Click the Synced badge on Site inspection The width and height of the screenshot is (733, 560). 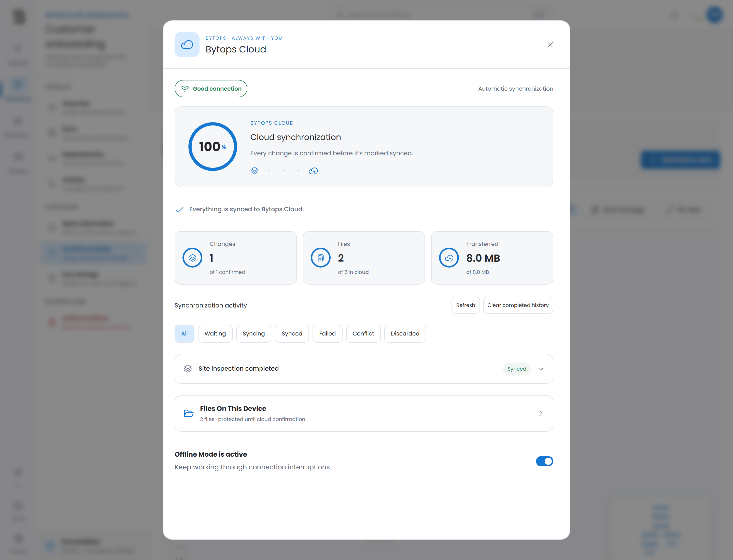[x=517, y=369]
